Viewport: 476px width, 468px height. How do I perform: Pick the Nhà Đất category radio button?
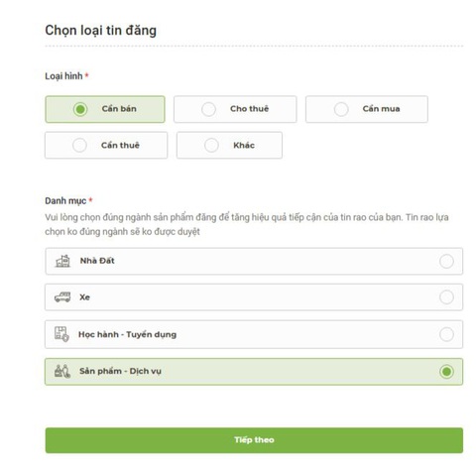click(446, 261)
